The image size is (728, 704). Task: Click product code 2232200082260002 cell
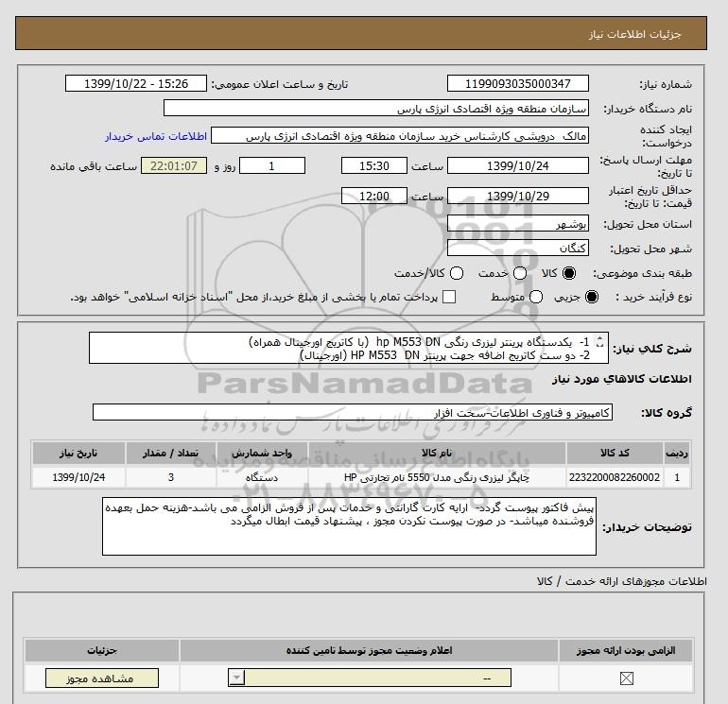(615, 477)
